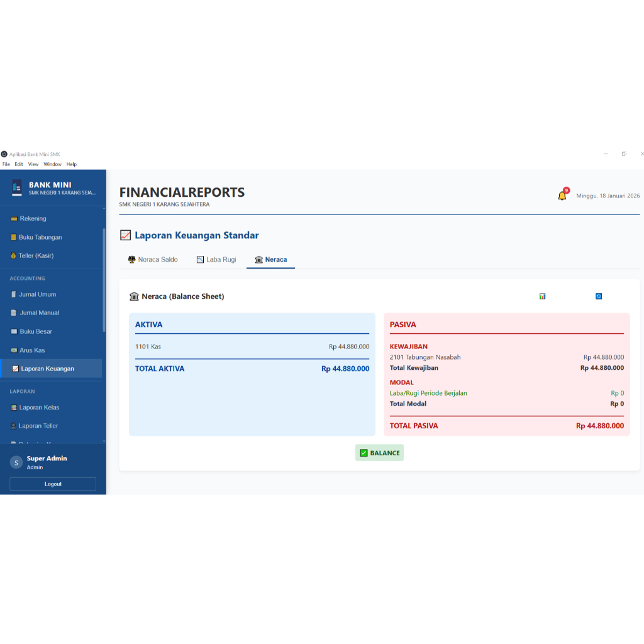Open the notification bell with red badge
644x644 pixels.
562,196
